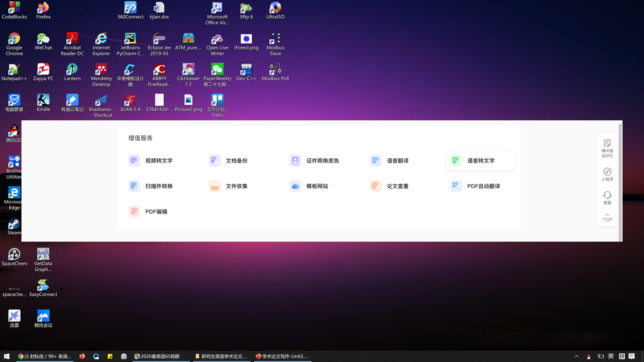The image size is (644, 362).
Task: Select Acrobat Reader DC desktop icon
Action: pos(72,44)
